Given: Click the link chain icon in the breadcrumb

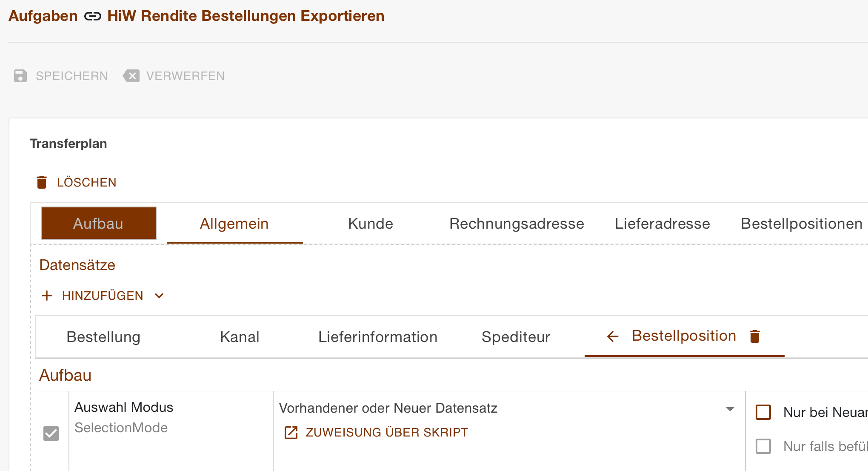Looking at the screenshot, I should [93, 16].
